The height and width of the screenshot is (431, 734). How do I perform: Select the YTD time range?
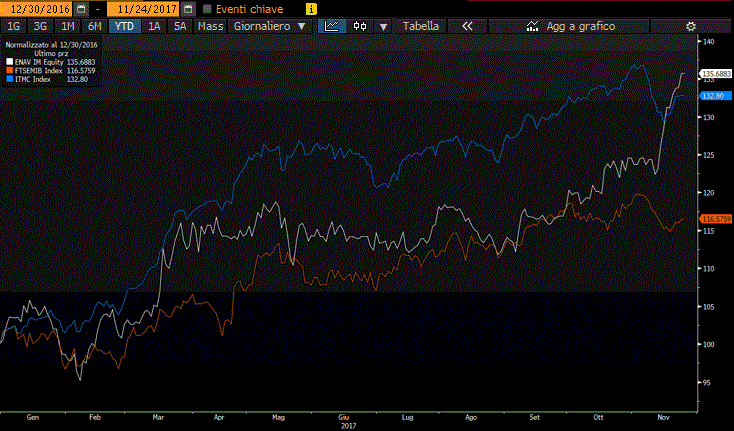coord(125,26)
